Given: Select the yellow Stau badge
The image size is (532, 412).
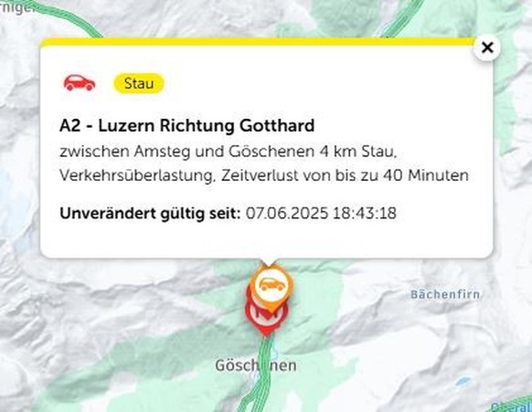Looking at the screenshot, I should [x=139, y=83].
